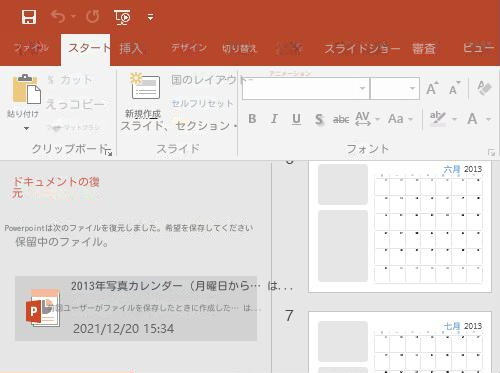Open Customize Quick Access Toolbar dropdown
The image size is (500, 373).
click(x=151, y=17)
